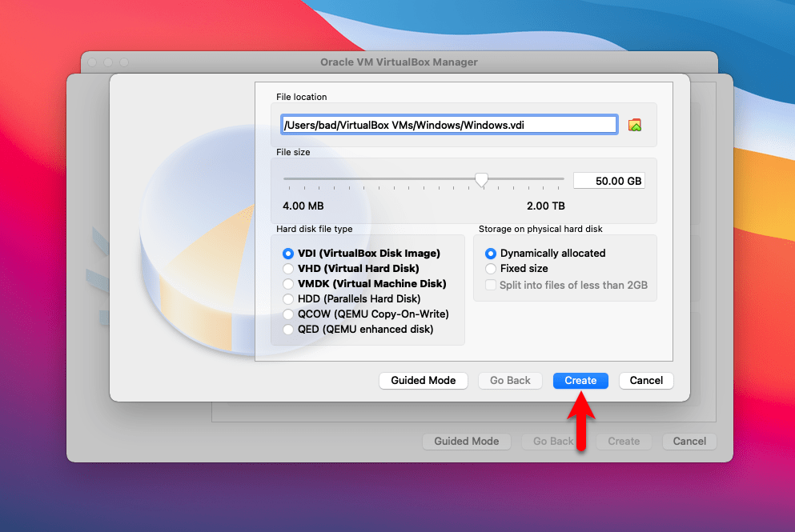Click the Create button in the front dialog

580,381
